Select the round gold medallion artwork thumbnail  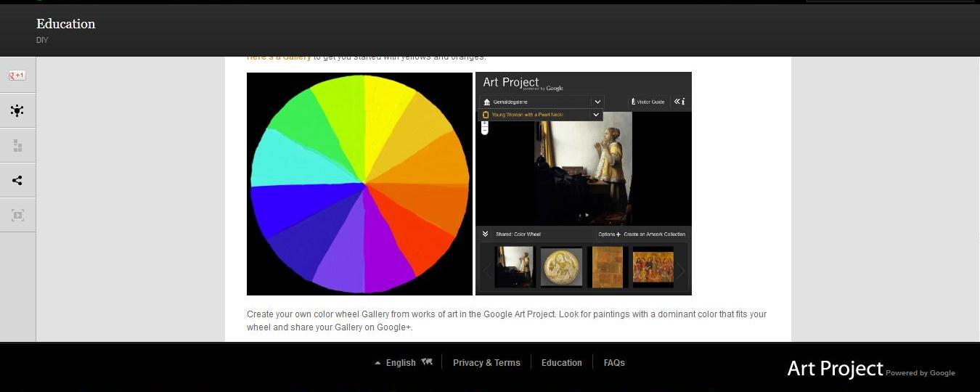[x=561, y=267]
